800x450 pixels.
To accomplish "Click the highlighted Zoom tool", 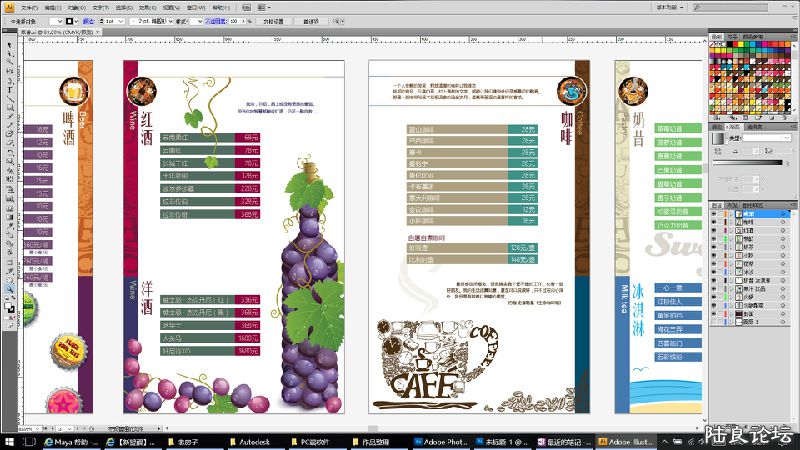I will pos(8,289).
